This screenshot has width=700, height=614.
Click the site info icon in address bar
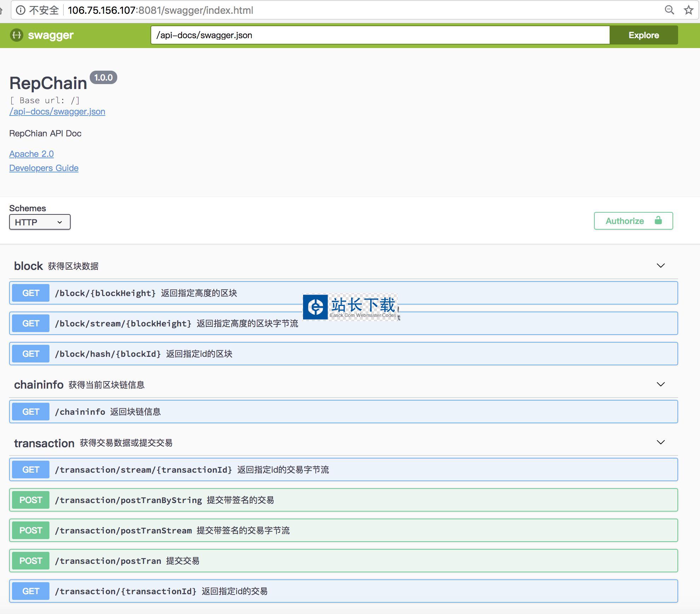[20, 10]
